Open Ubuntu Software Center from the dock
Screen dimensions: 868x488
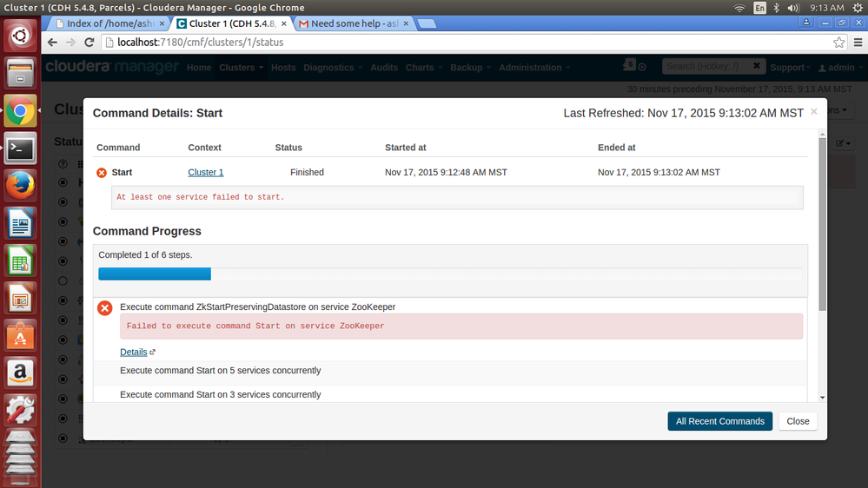point(20,336)
